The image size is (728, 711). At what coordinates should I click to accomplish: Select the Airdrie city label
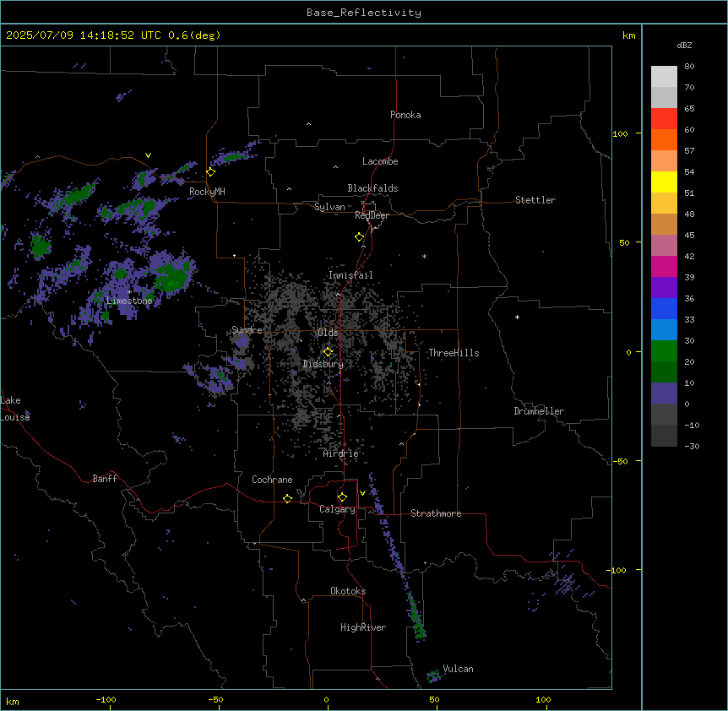[341, 453]
